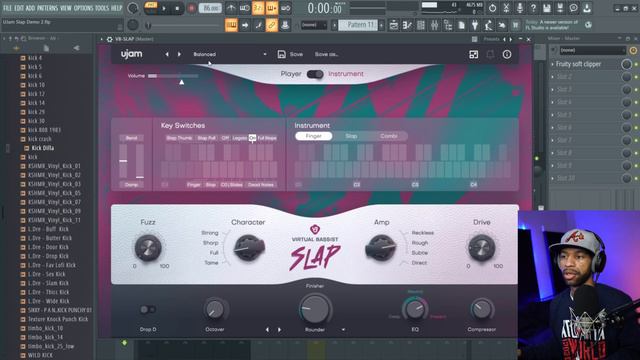Select the previous finisher arrow

pos(267,330)
